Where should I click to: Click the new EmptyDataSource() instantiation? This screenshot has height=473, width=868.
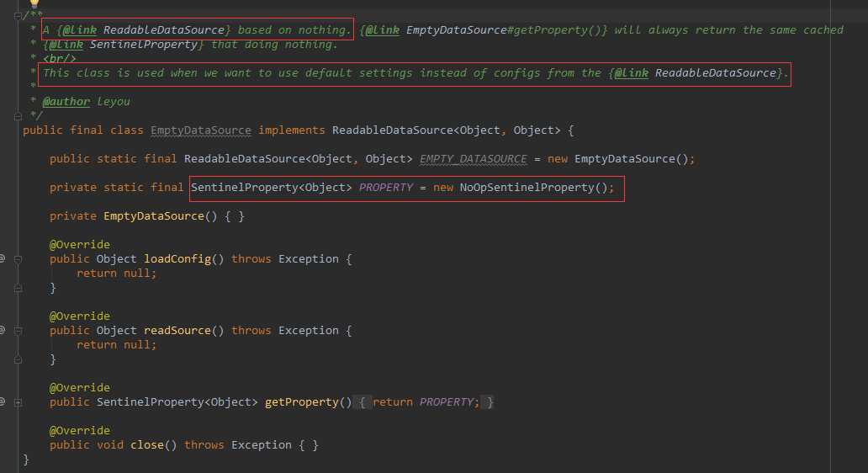pos(617,159)
